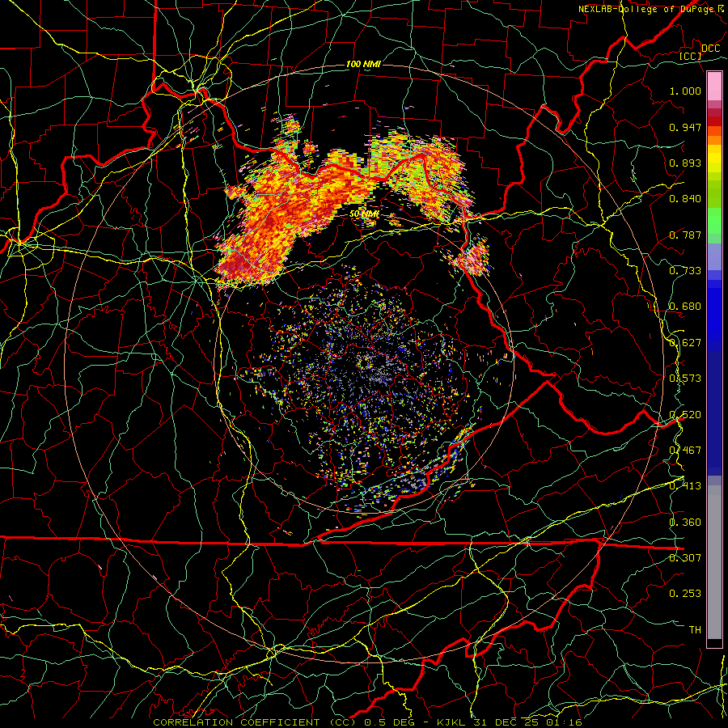Click the 0.307 scale value
Viewport: 728px width, 728px height.
tap(685, 557)
